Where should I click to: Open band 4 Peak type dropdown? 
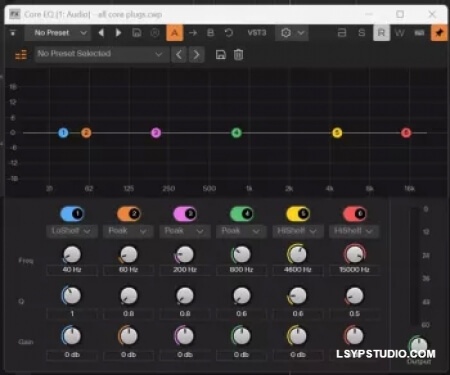tap(242, 231)
